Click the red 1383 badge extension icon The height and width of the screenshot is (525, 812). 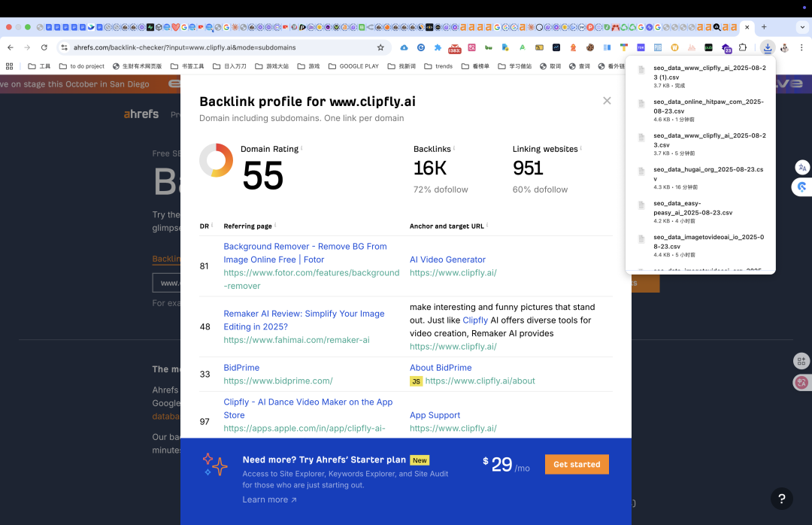coord(455,48)
